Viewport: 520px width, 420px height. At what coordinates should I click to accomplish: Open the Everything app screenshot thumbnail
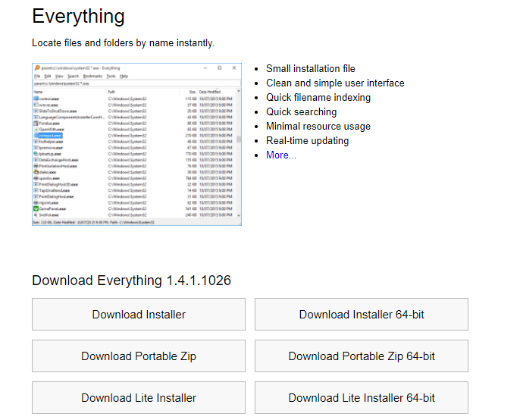click(136, 144)
